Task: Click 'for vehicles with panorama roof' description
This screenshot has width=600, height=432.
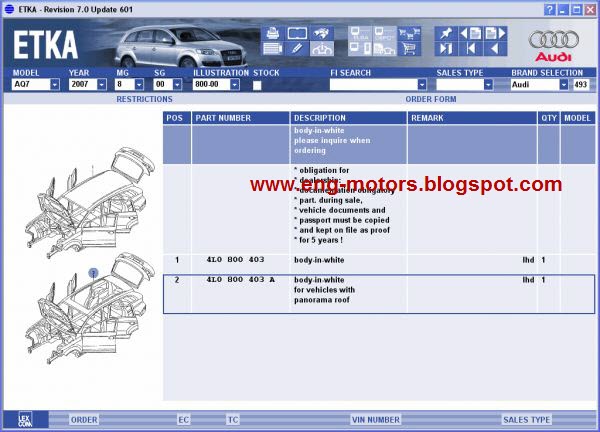Action: [324, 295]
